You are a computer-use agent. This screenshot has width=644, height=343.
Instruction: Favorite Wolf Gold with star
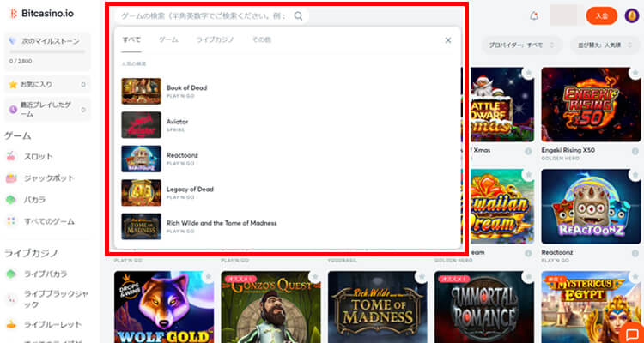[208, 276]
